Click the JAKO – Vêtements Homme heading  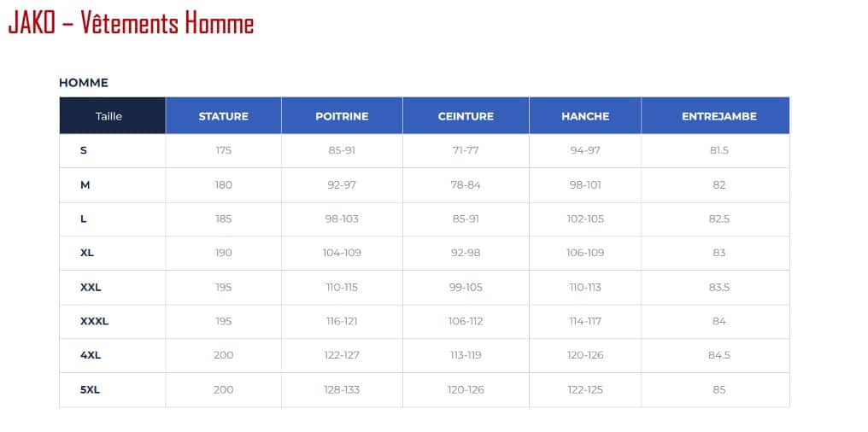coord(132,24)
